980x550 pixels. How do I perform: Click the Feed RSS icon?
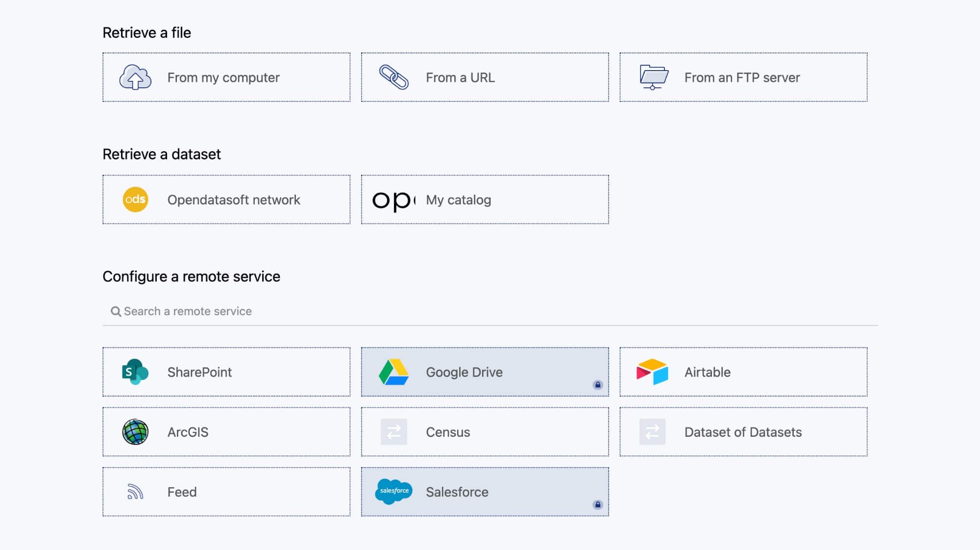[x=135, y=492]
